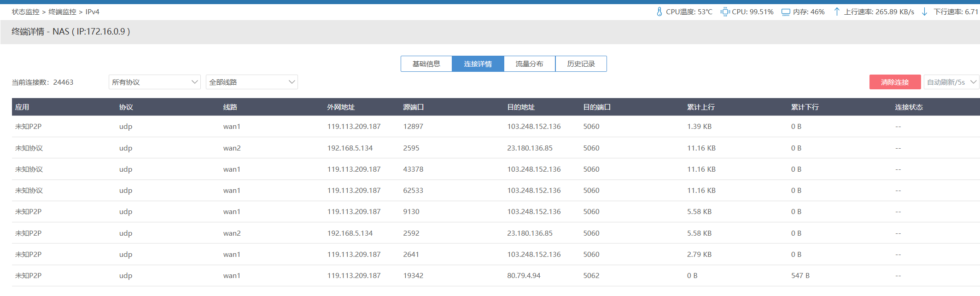Viewport: 980px width, 296px height.
Task: Go to the 历史记录 tab
Action: point(581,64)
